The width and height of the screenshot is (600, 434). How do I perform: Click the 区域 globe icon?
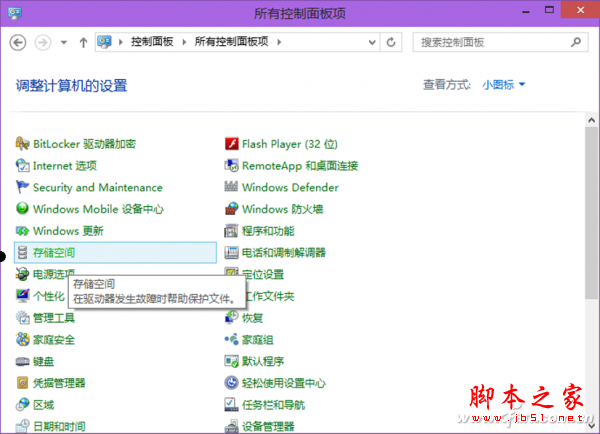pos(23,405)
